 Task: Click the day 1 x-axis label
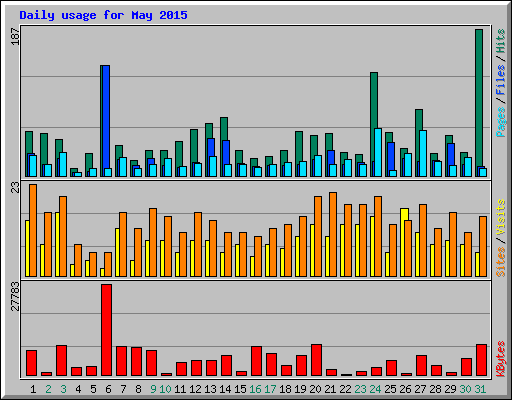33,389
